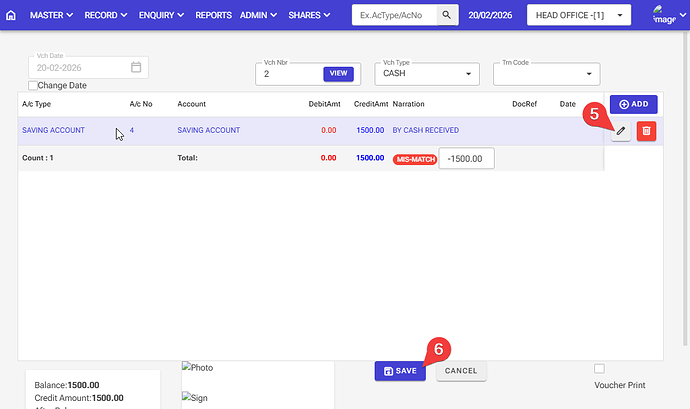This screenshot has height=409, width=690.
Task: Open the REPORTS menu item
Action: [213, 16]
